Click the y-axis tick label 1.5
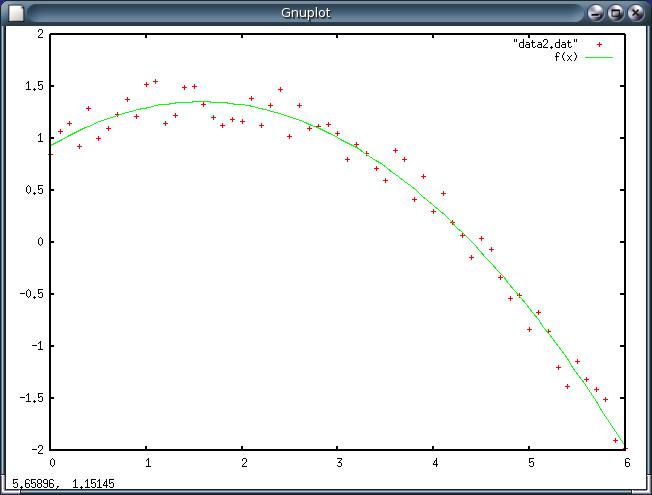The width and height of the screenshot is (652, 495). (x=34, y=86)
